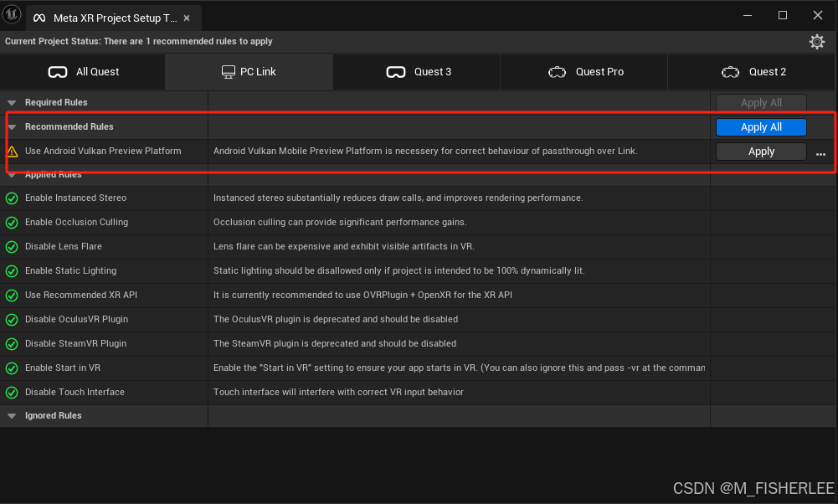The height and width of the screenshot is (504, 838).
Task: Switch to the All Quest tab
Action: pos(82,72)
